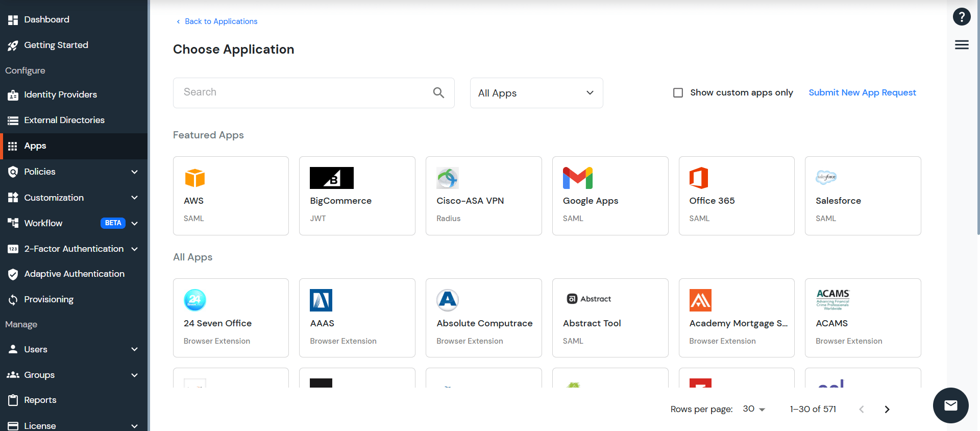The image size is (980, 431).
Task: Open help via question mark icon
Action: tap(962, 17)
